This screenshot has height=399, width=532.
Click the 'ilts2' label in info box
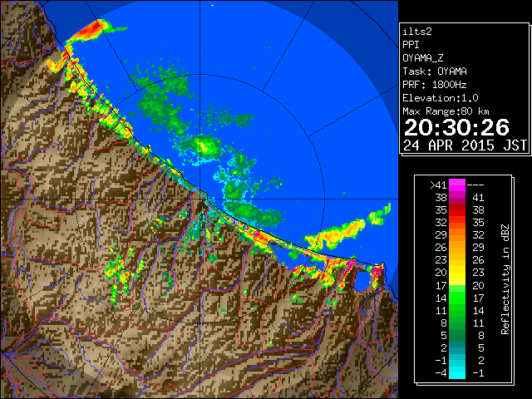pos(417,32)
